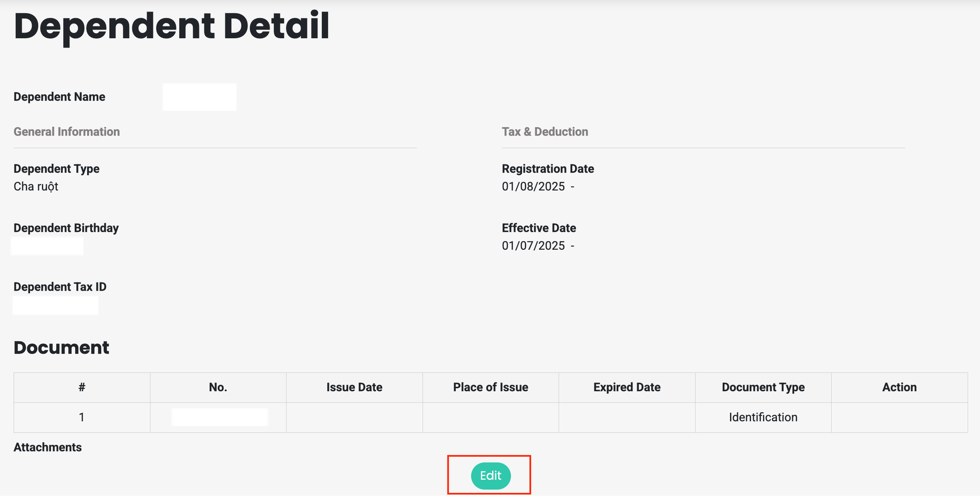Click the Expired Date column header
Image resolution: width=980 pixels, height=497 pixels.
click(627, 387)
